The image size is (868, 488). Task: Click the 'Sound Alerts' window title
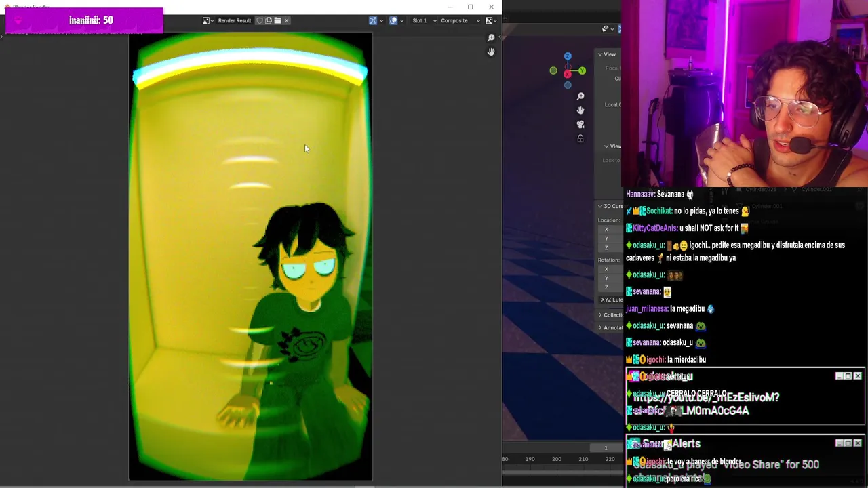click(671, 444)
